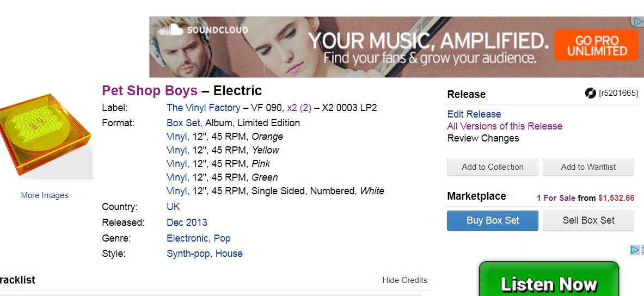
Task: Follow the Edit Release link
Action: 474,114
